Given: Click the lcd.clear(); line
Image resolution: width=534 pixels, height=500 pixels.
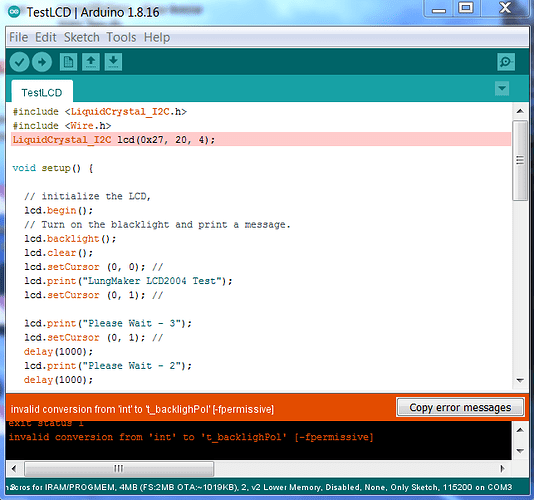Looking at the screenshot, I should click(58, 253).
